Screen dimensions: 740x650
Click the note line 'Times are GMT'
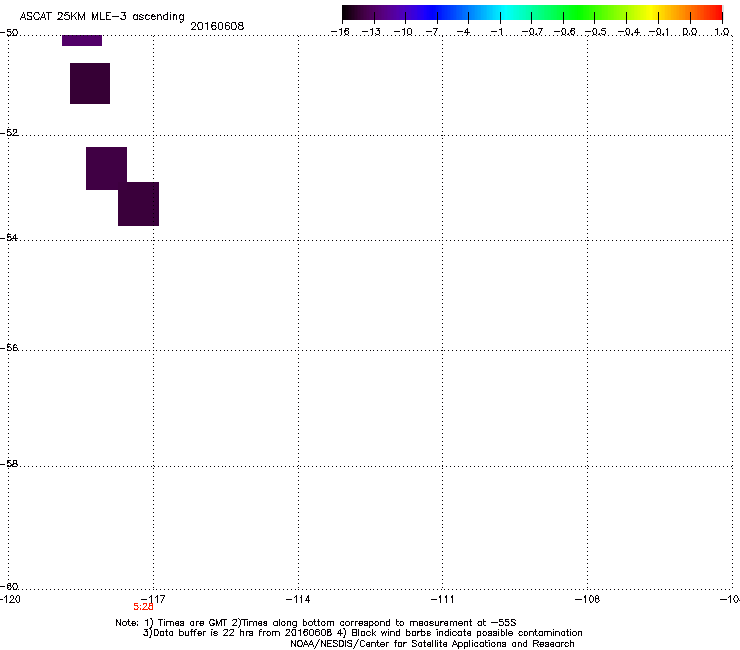(193, 623)
